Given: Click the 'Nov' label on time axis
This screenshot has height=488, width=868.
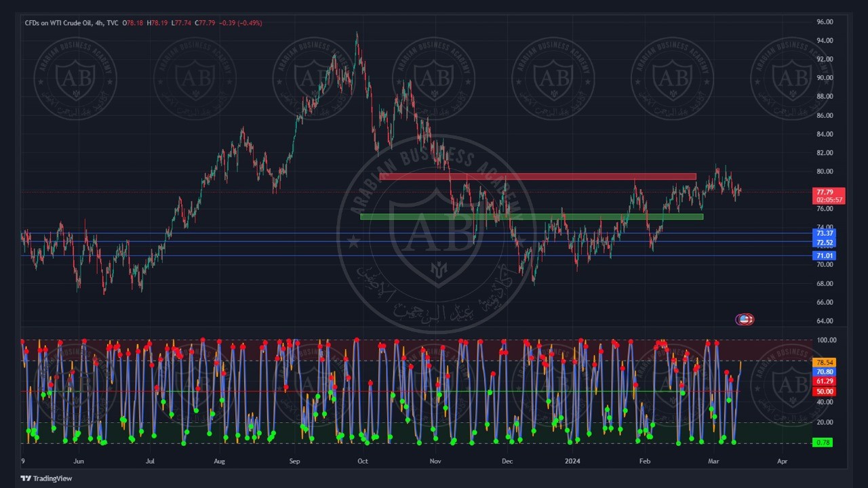Looking at the screenshot, I should click(435, 462).
